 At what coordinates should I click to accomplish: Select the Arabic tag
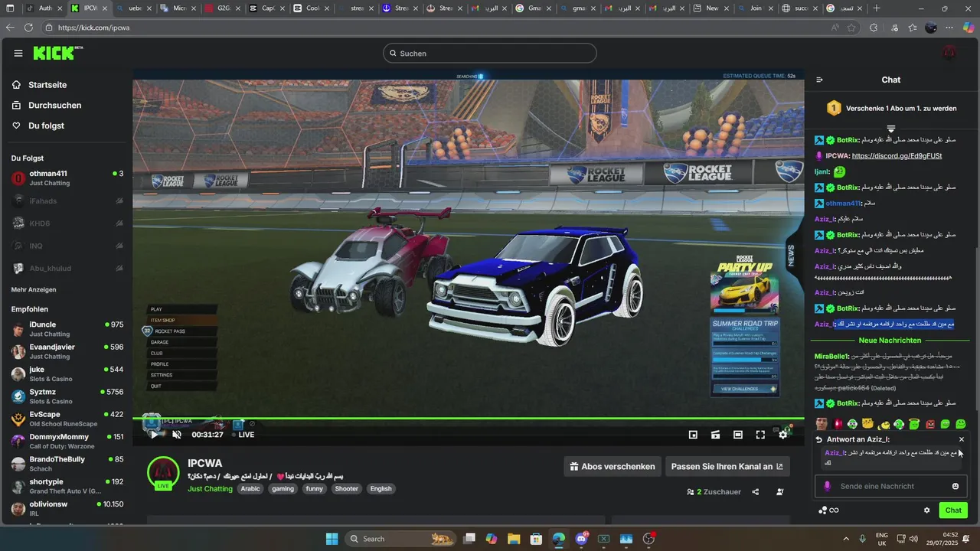click(250, 488)
